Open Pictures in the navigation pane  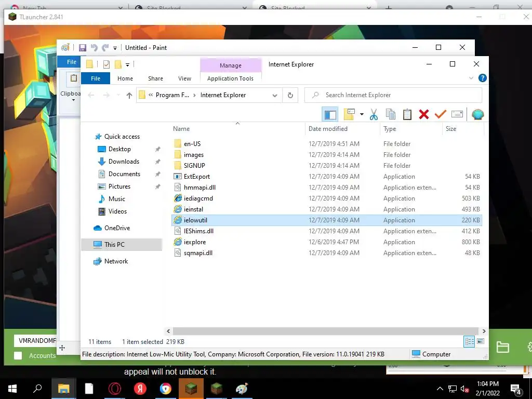tap(119, 187)
